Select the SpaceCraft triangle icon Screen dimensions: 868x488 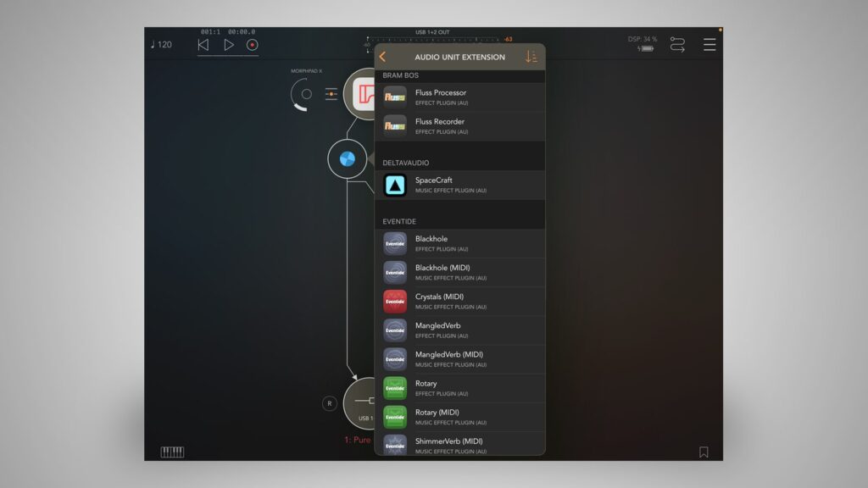(395, 185)
